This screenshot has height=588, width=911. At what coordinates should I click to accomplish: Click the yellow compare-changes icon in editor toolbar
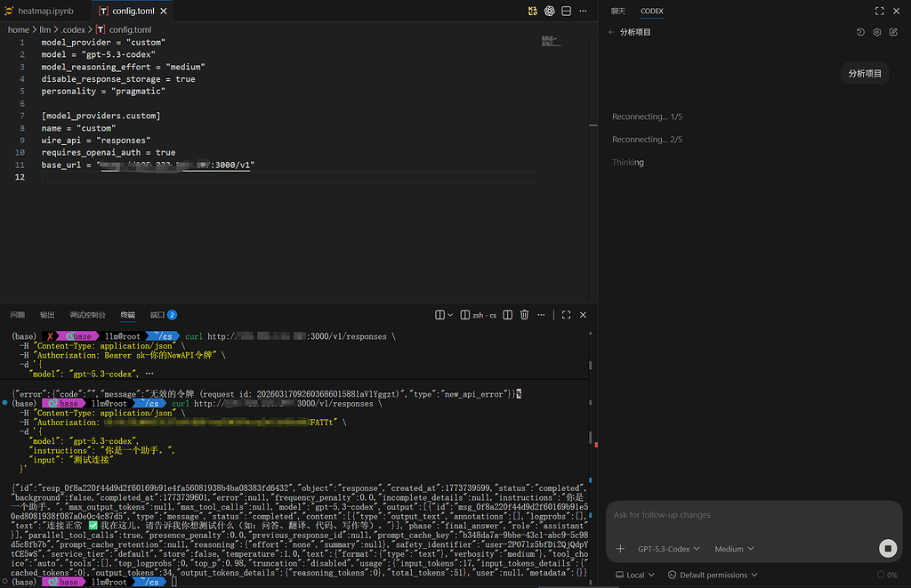[533, 11]
